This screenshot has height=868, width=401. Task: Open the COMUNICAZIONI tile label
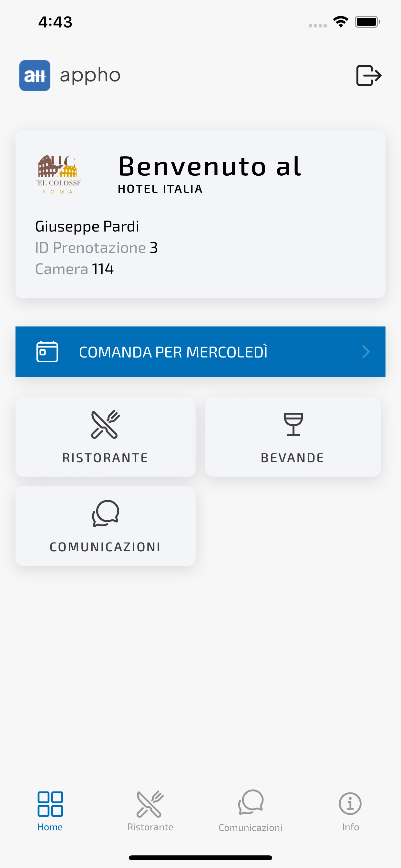(106, 547)
